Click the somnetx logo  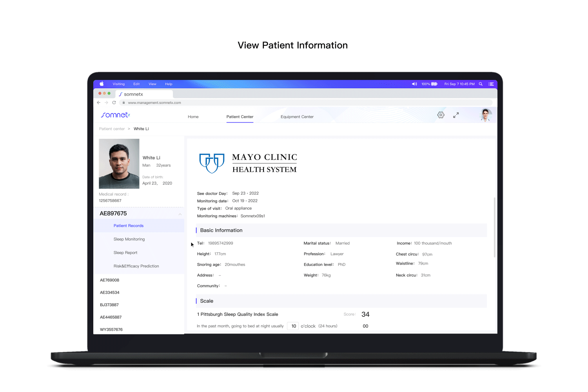pyautogui.click(x=115, y=115)
